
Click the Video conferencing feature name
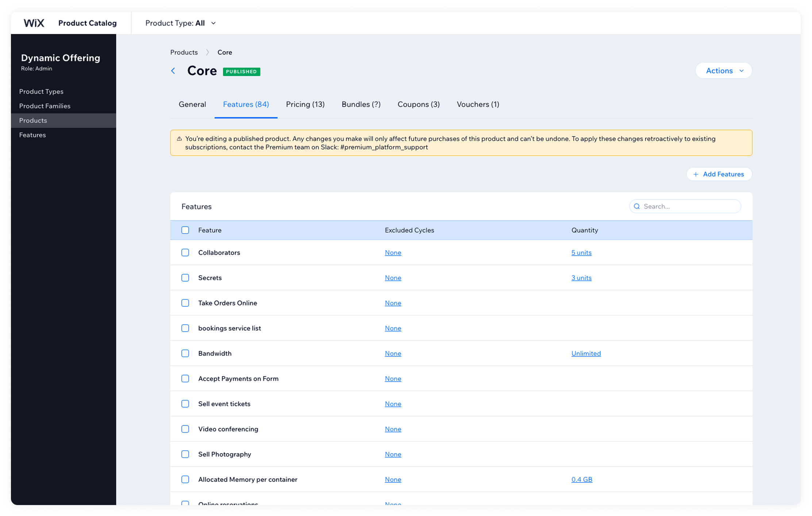[x=228, y=429]
